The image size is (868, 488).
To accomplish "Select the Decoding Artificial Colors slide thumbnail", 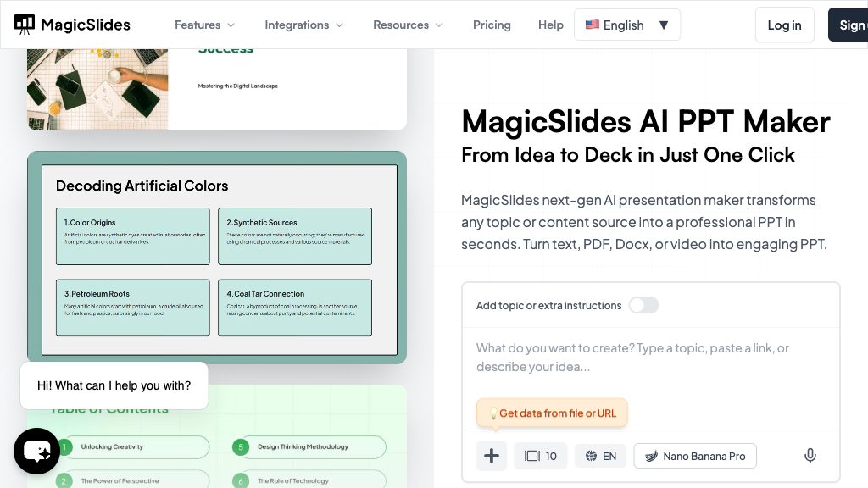I will click(217, 257).
